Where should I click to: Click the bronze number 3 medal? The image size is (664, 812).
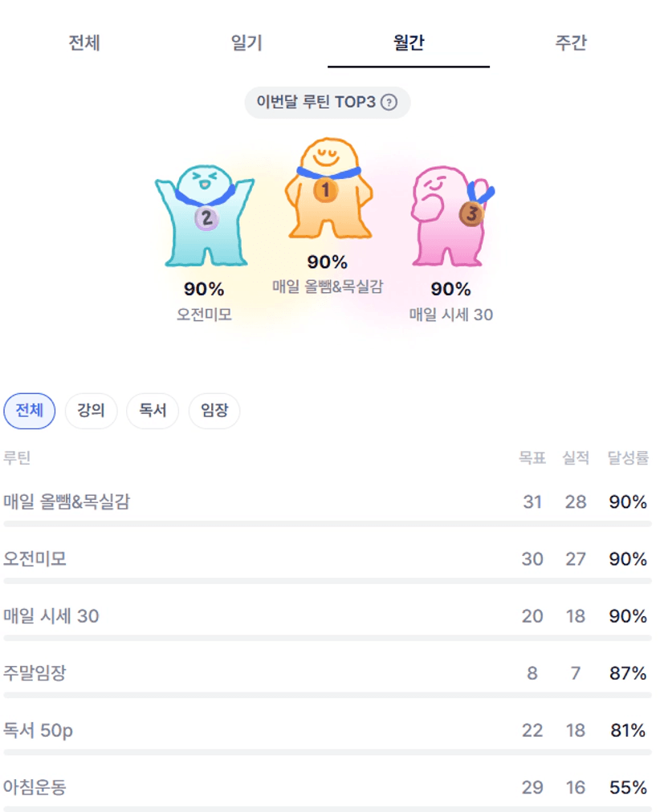(471, 214)
